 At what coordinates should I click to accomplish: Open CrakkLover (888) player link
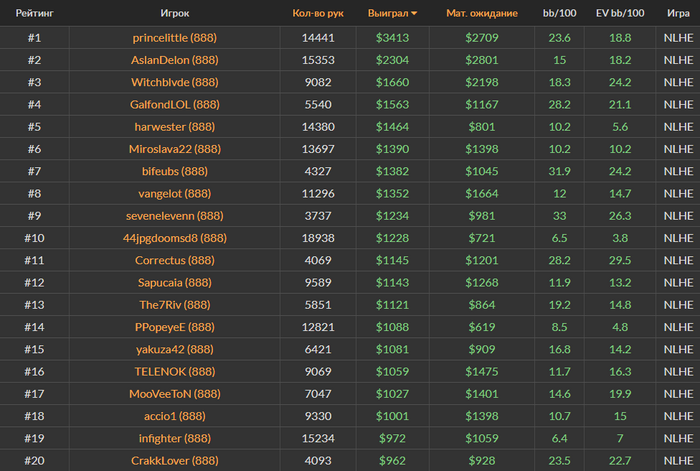pyautogui.click(x=175, y=461)
